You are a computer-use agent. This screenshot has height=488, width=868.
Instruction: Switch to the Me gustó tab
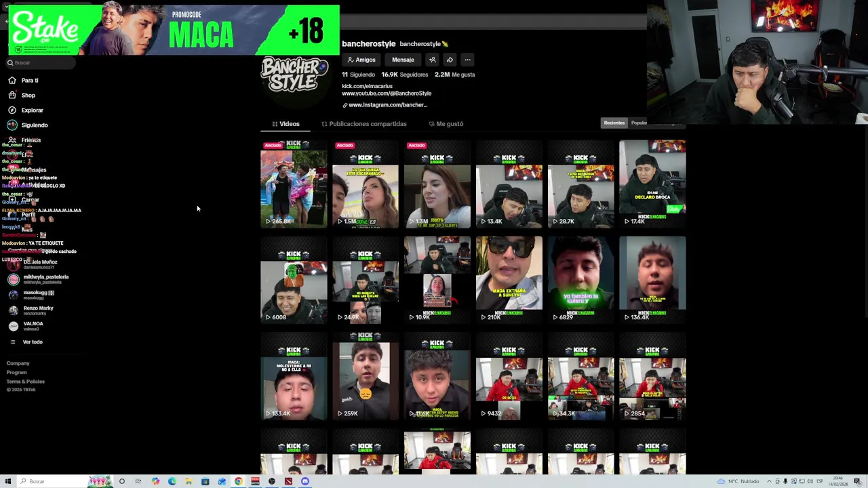click(x=446, y=124)
